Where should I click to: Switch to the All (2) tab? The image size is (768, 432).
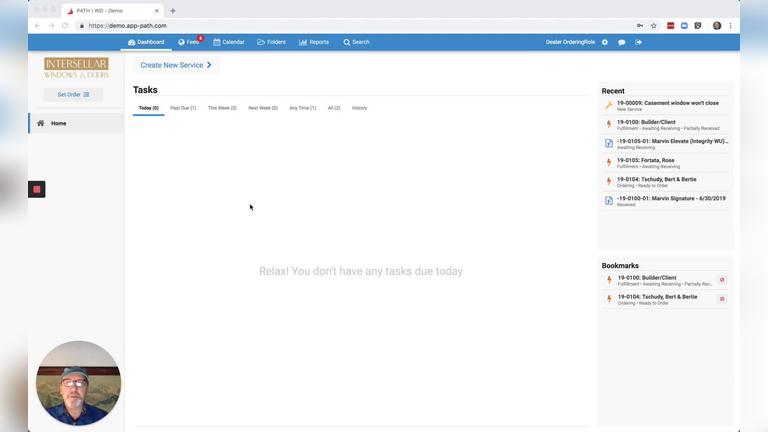(334, 108)
